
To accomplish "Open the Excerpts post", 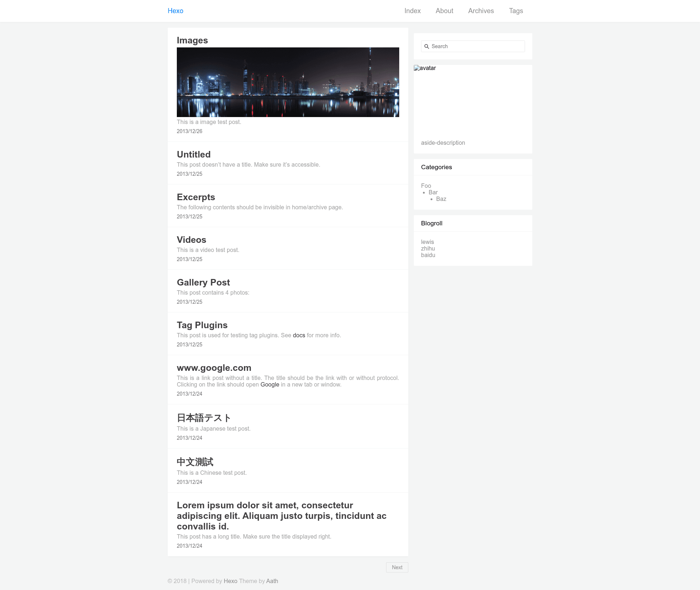I will pos(196,197).
